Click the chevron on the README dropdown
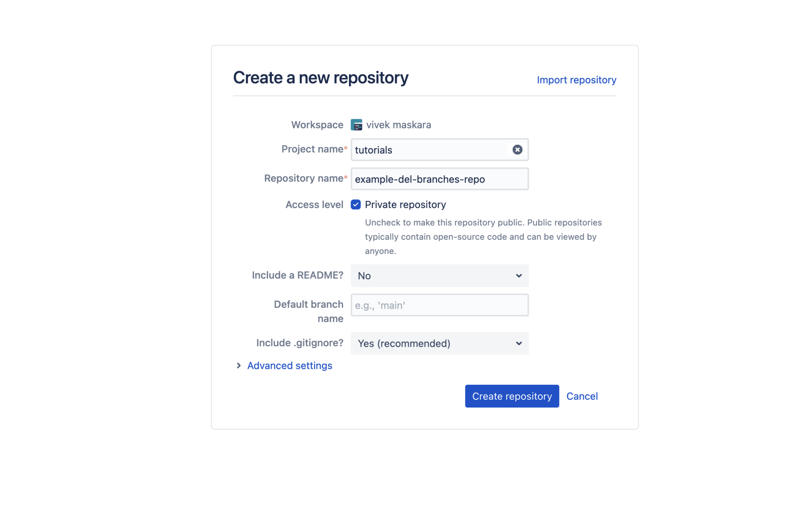The width and height of the screenshot is (812, 508). coord(518,275)
